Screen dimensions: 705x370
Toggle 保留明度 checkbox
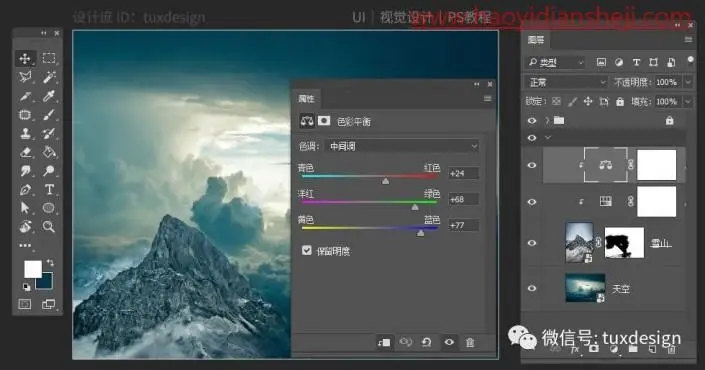307,250
